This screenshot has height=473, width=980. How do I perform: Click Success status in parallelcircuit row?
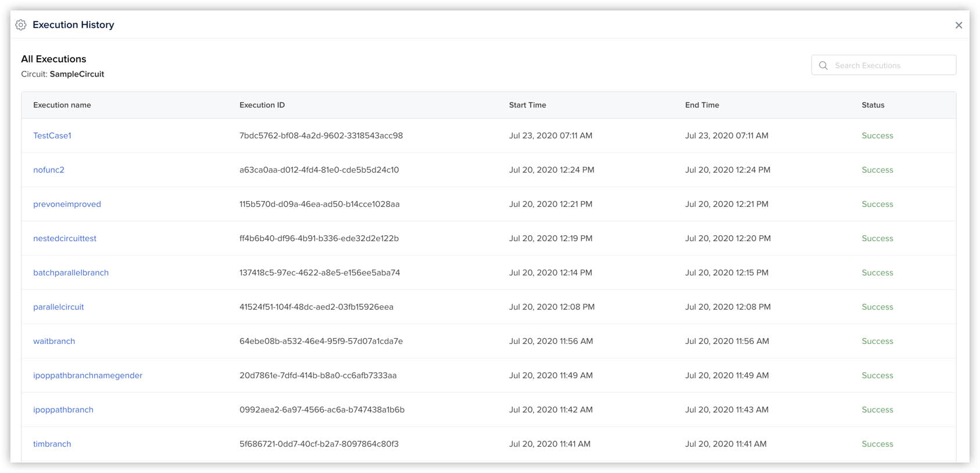point(877,307)
